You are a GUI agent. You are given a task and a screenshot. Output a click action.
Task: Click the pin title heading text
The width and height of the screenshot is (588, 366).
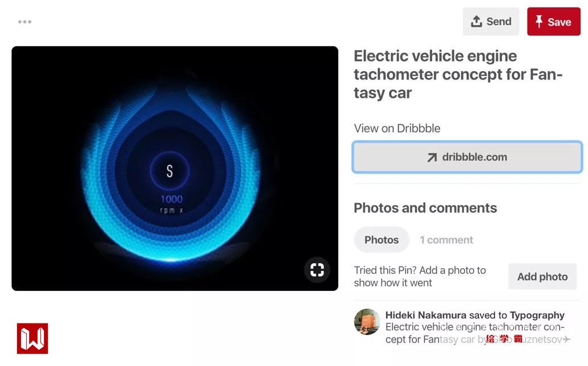click(x=458, y=74)
